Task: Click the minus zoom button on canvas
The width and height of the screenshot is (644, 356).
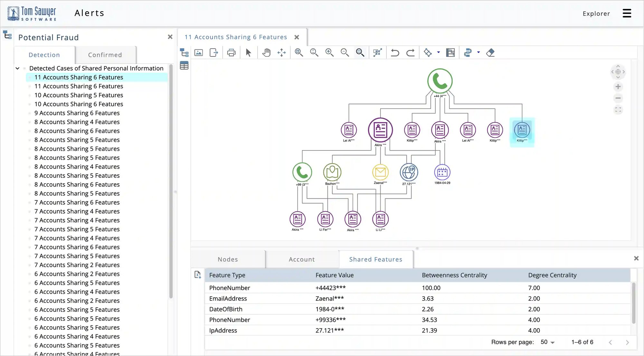Action: (618, 98)
